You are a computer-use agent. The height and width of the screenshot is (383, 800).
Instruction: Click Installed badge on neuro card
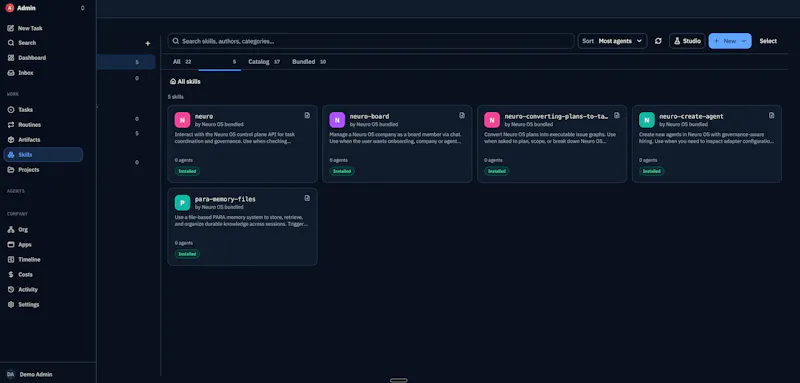tap(187, 171)
